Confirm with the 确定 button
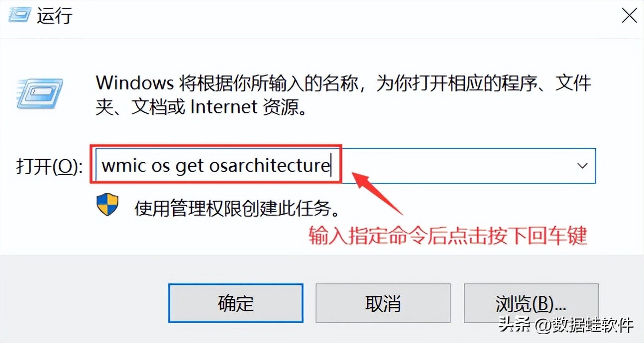 tap(236, 303)
